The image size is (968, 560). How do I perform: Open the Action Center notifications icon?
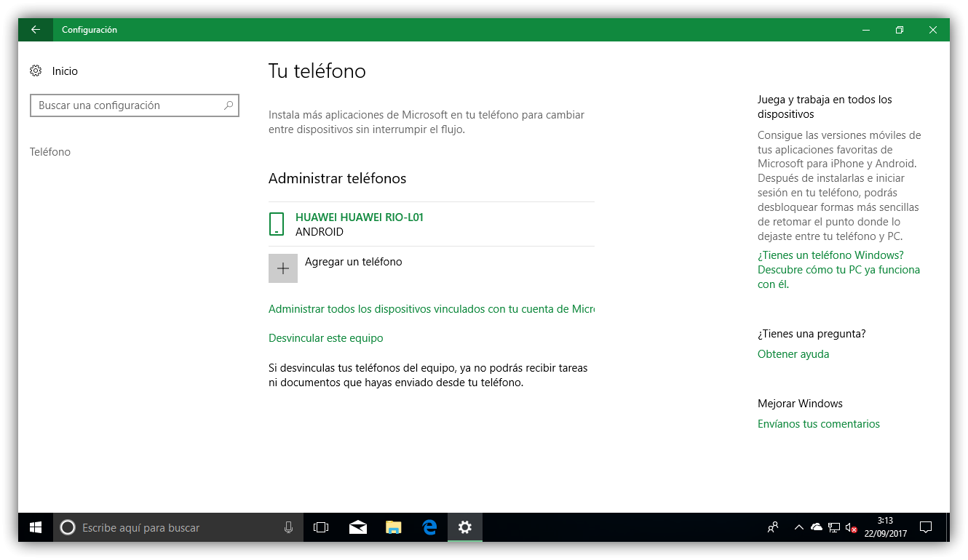coord(926,527)
